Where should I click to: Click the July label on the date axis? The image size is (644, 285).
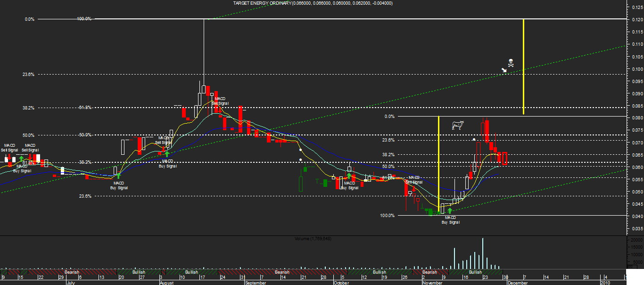click(x=70, y=283)
